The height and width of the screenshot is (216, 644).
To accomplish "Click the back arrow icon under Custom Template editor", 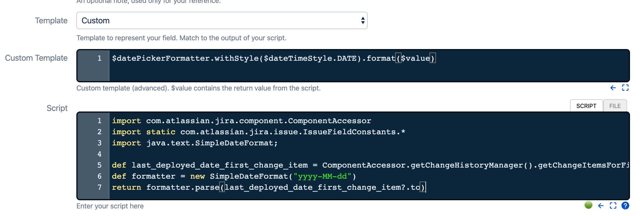I will (613, 88).
